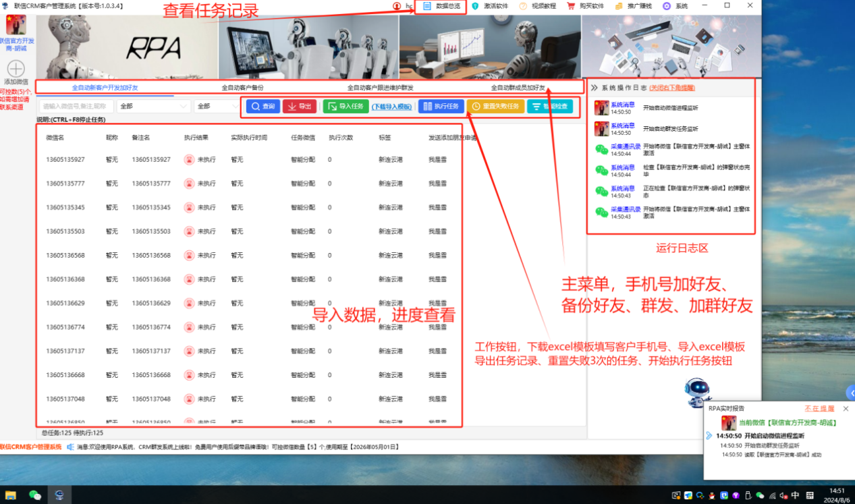Switch to the 全自动客户备份 tab

click(x=242, y=88)
